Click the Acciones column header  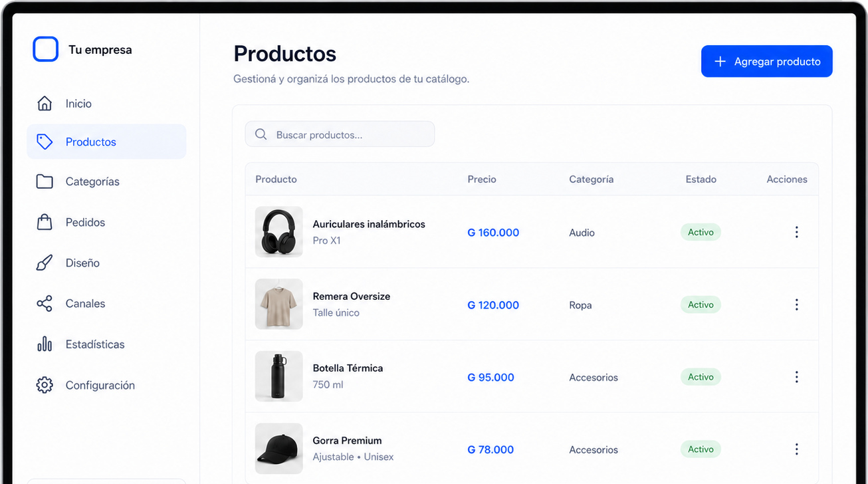click(787, 179)
